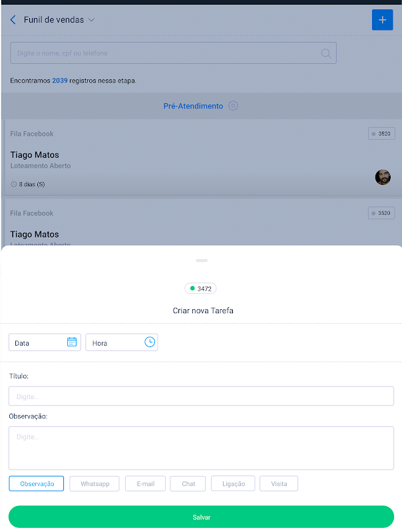Select the Chat task type
Viewport: 402px width, 532px height.
(x=188, y=483)
